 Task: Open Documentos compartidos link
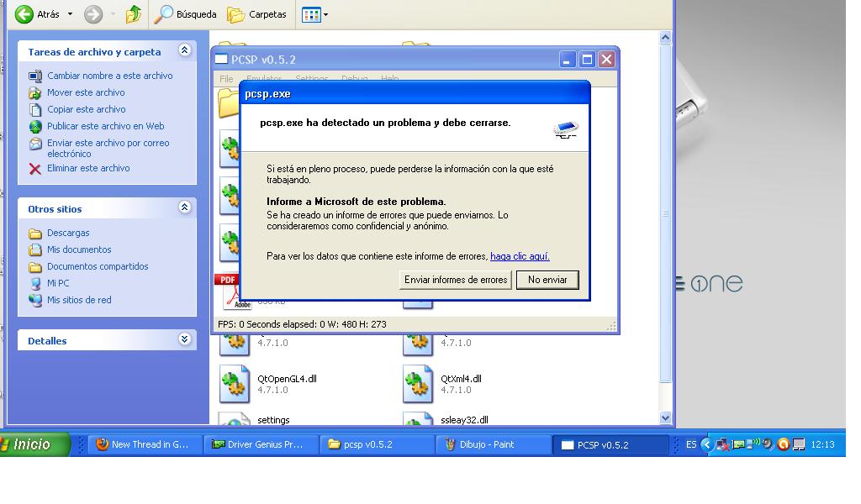[98, 266]
